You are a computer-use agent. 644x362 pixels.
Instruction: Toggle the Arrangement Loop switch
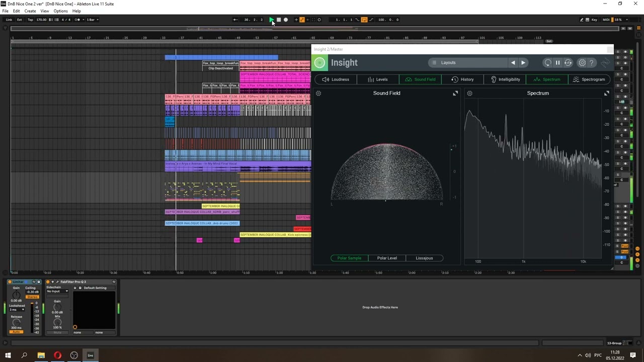pos(364,20)
